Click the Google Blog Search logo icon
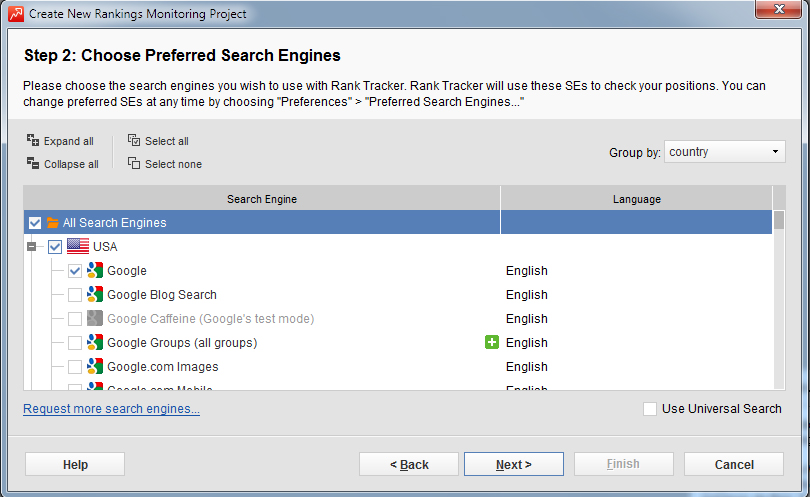This screenshot has width=810, height=497. coord(95,294)
